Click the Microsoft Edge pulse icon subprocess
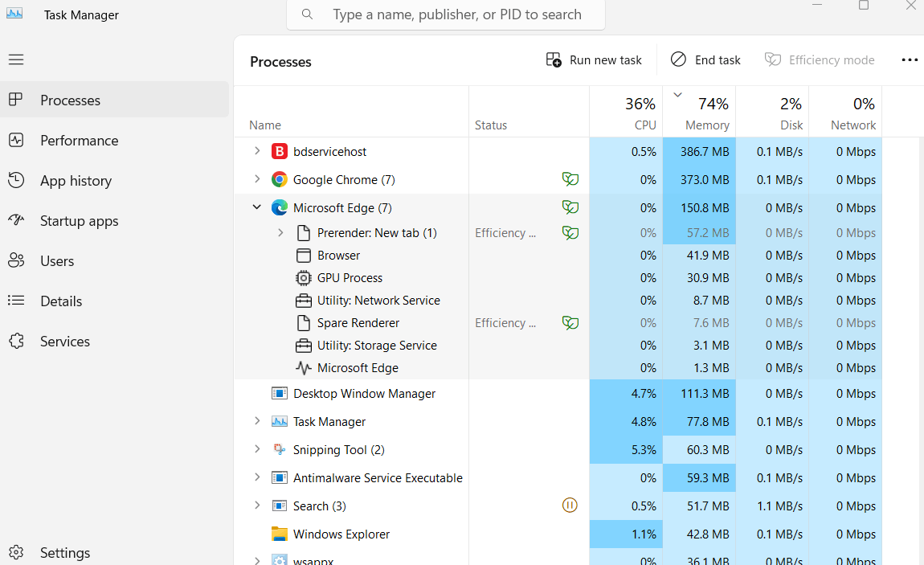Viewport: 924px width, 565px height. point(304,367)
